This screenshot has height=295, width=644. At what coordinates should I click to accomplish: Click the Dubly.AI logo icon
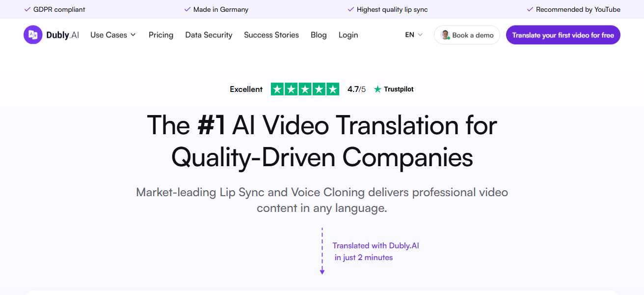coord(32,34)
